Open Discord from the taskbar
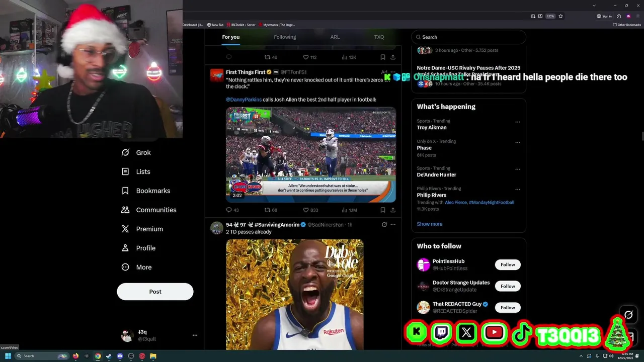The width and height of the screenshot is (644, 362). point(120,356)
